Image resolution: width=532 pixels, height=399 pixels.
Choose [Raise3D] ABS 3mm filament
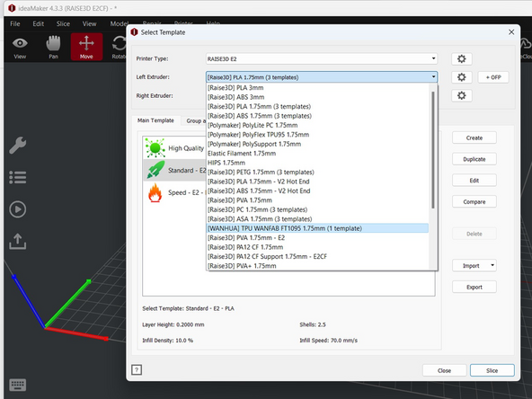pyautogui.click(x=317, y=97)
